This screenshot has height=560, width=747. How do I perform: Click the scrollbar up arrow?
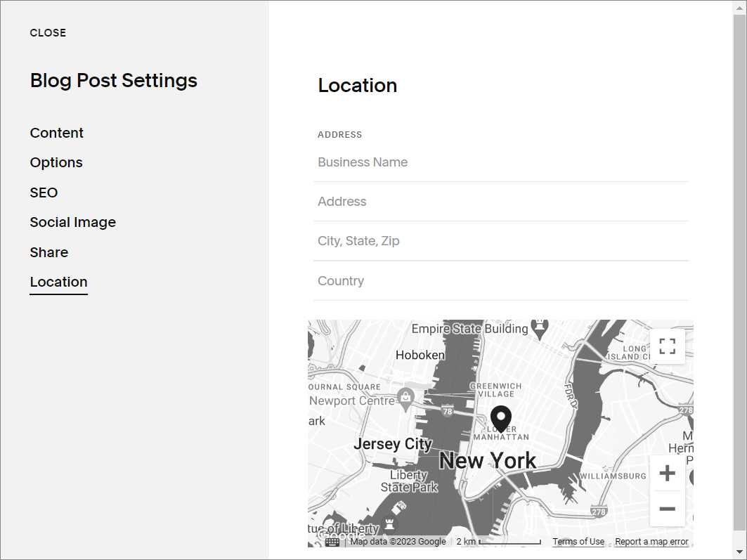pos(740,7)
